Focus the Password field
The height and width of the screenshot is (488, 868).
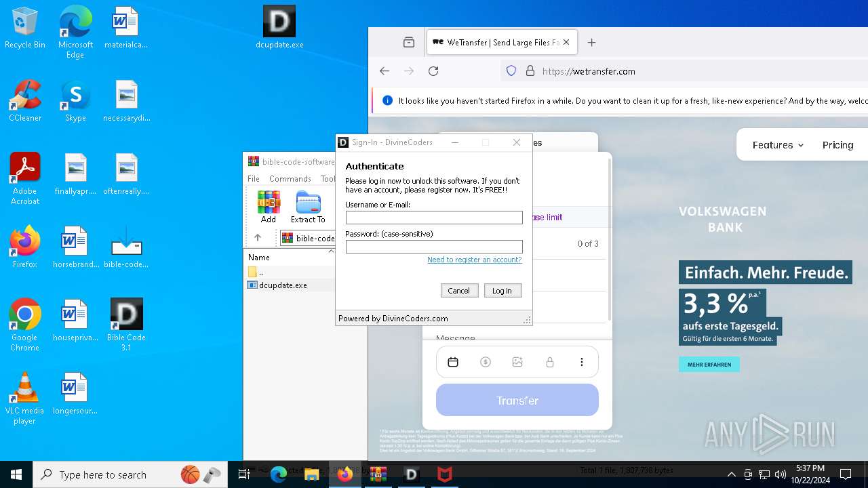[434, 247]
